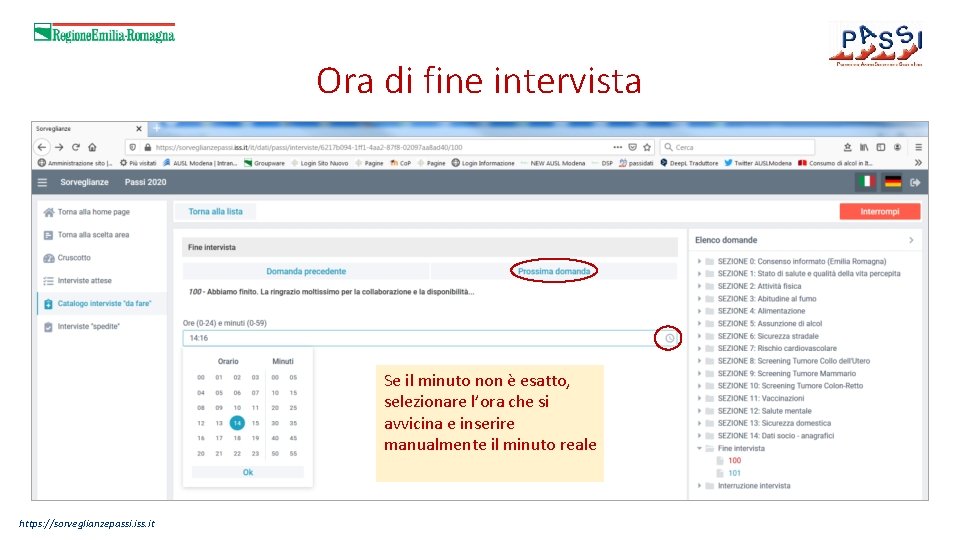Image resolution: width=960 pixels, height=540 pixels.
Task: Show more bookmarks with the double chevron
Action: (918, 163)
